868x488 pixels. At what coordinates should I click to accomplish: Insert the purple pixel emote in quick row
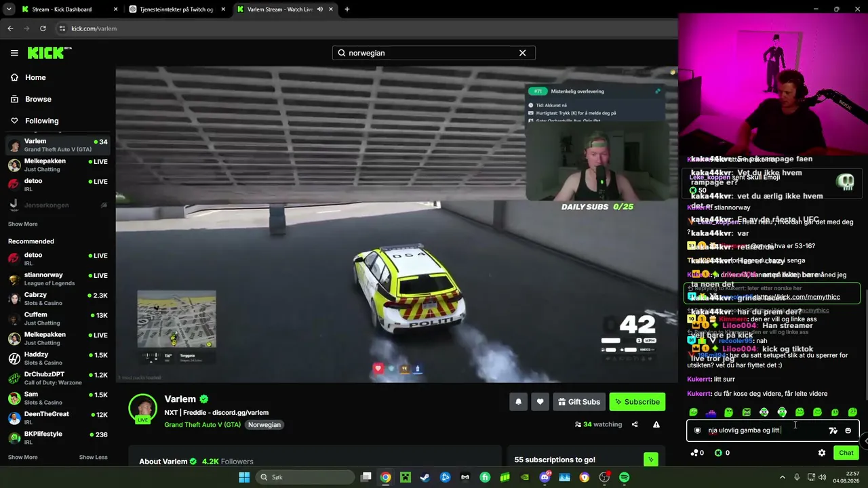(711, 412)
